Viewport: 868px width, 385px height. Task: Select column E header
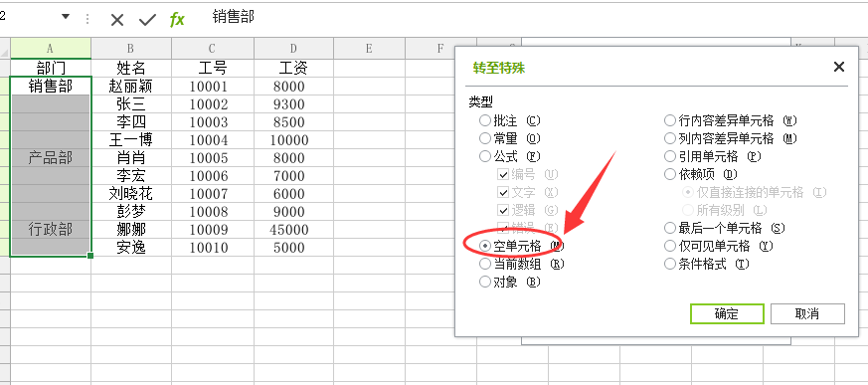point(369,48)
